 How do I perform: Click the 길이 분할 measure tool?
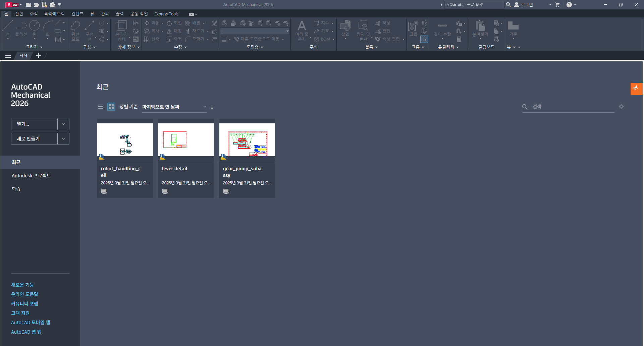442,30
